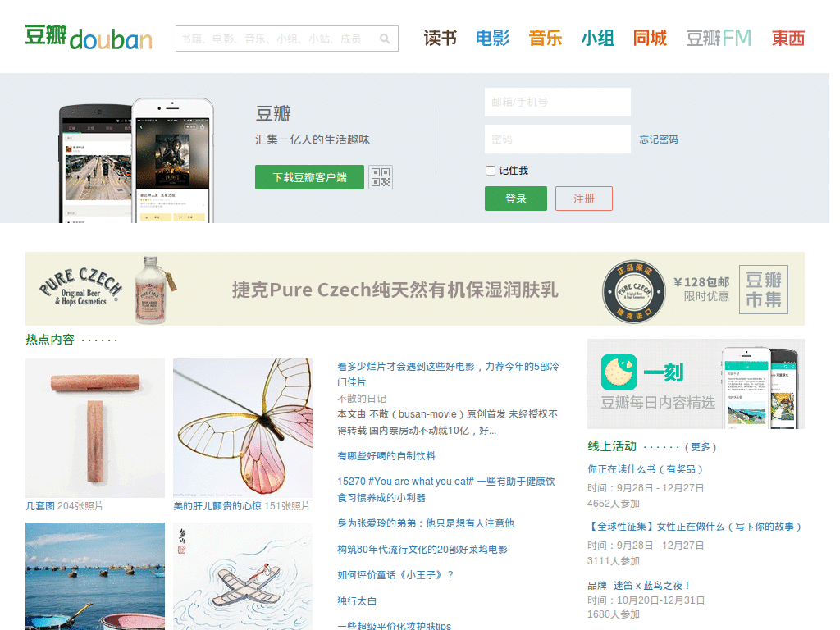Focus the 密码 password field
This screenshot has width=840, height=630.
pyautogui.click(x=558, y=139)
